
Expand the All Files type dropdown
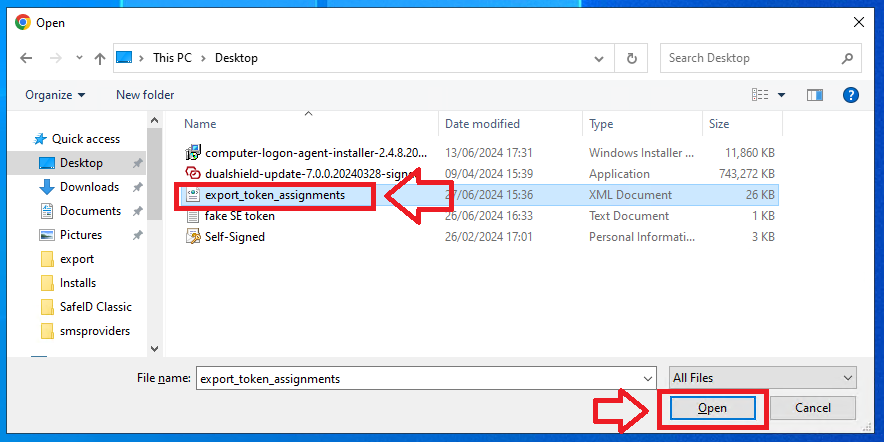tap(763, 378)
